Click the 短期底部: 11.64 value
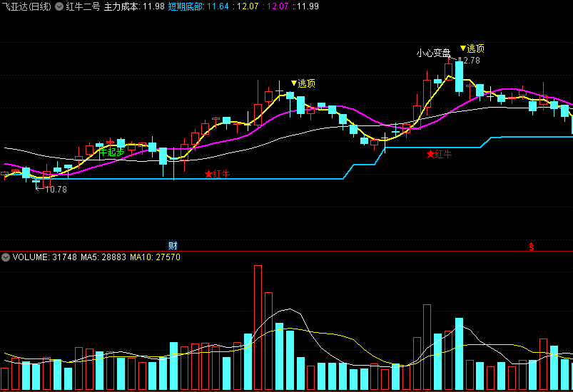The height and width of the screenshot is (392, 573). click(x=198, y=6)
